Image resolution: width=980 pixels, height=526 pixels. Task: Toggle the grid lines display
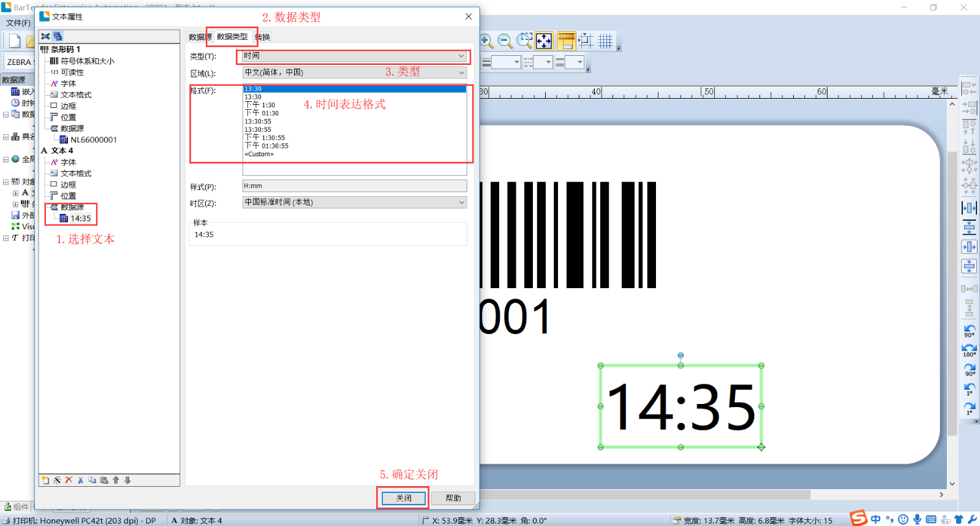pos(605,41)
